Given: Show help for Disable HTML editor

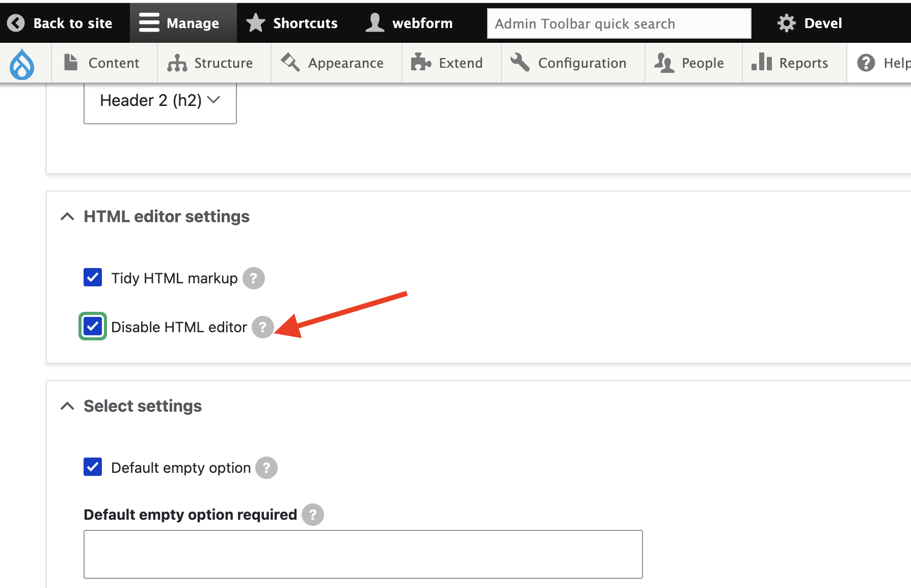Looking at the screenshot, I should [x=263, y=327].
